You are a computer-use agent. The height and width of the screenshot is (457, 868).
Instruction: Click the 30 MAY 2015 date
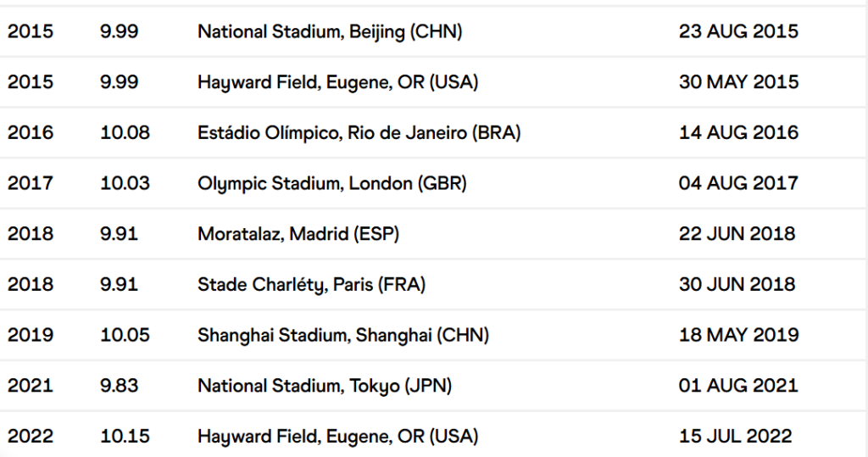[738, 82]
